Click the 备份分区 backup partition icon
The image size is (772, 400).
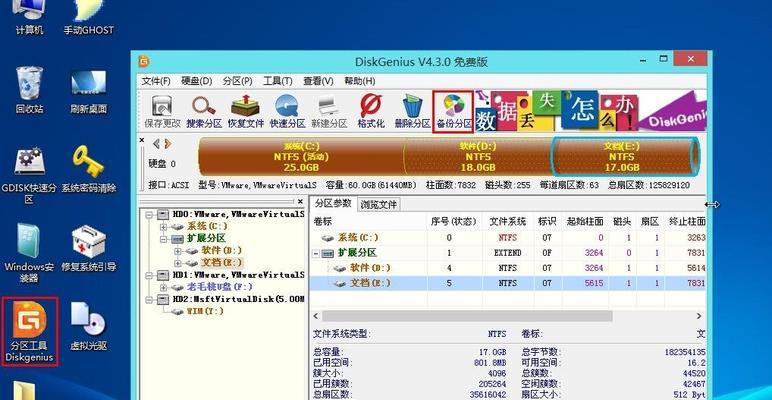point(453,112)
